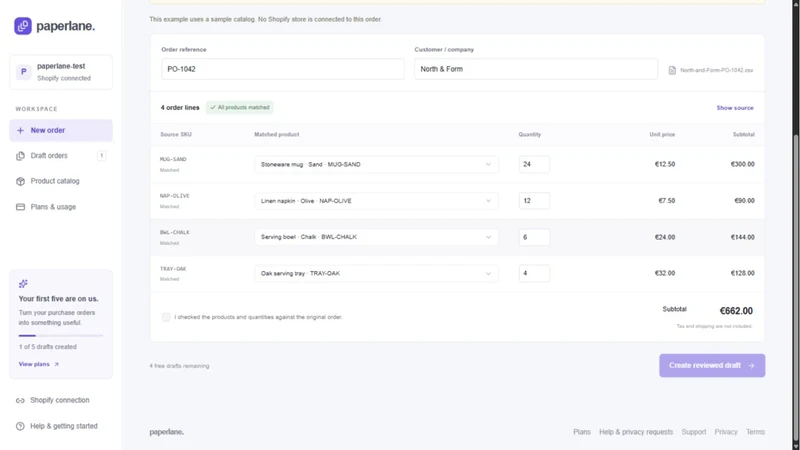Open Shopify connection in sidebar
The width and height of the screenshot is (800, 450).
[x=61, y=401]
